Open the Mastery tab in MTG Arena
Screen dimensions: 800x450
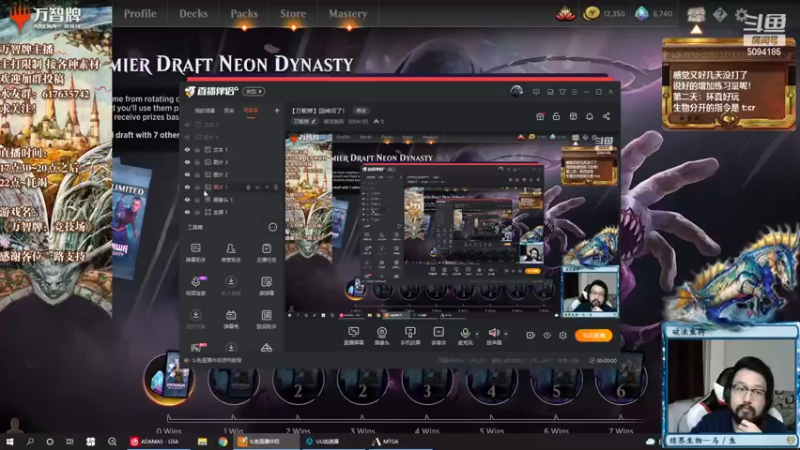tap(348, 14)
